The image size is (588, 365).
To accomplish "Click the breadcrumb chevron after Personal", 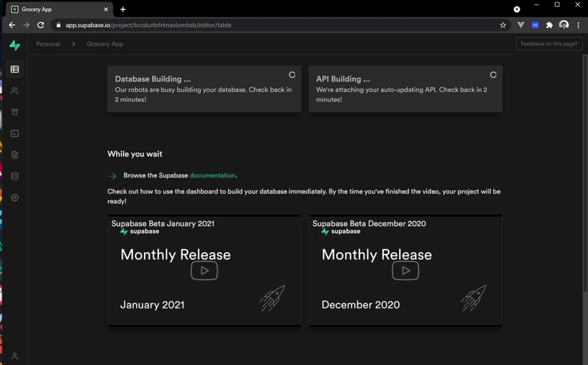I will tap(73, 44).
